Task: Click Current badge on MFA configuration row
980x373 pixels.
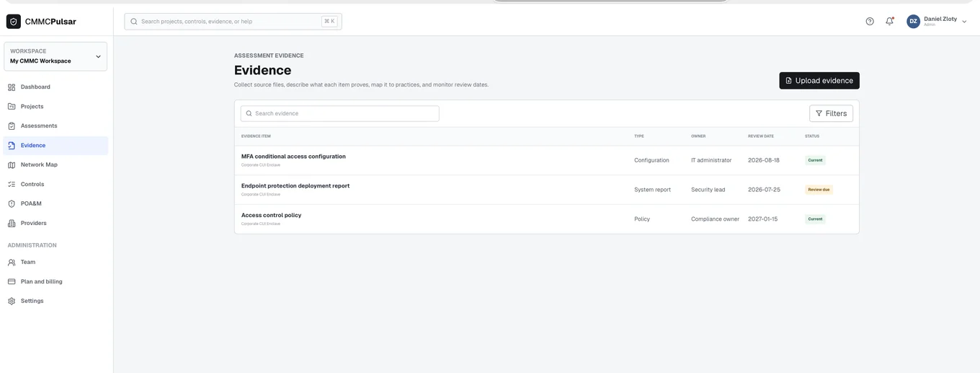Action: 815,160
